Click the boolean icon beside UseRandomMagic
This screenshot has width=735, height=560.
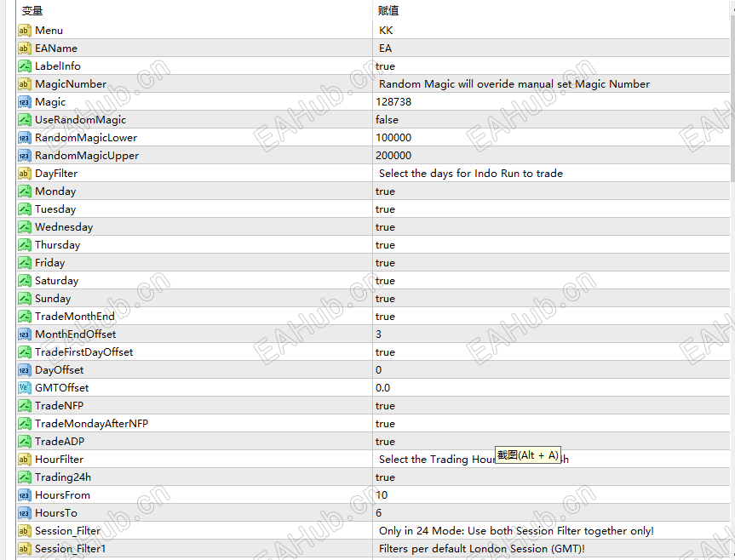coord(25,120)
